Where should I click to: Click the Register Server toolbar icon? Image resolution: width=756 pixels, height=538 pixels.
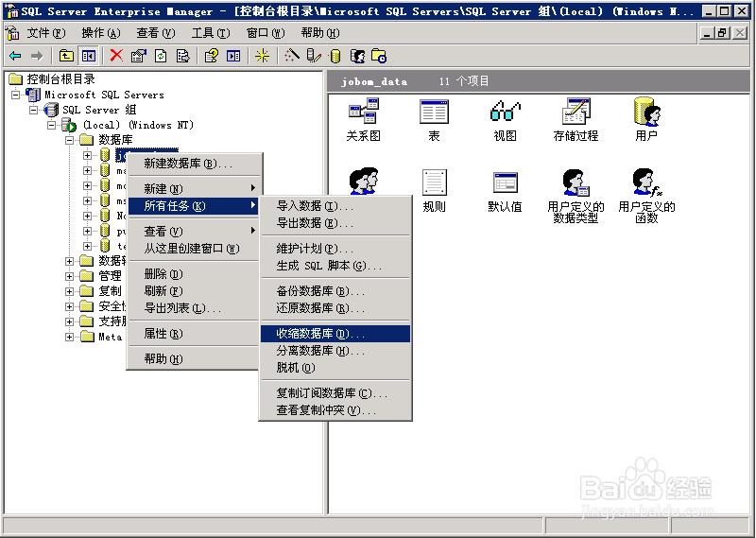point(314,56)
